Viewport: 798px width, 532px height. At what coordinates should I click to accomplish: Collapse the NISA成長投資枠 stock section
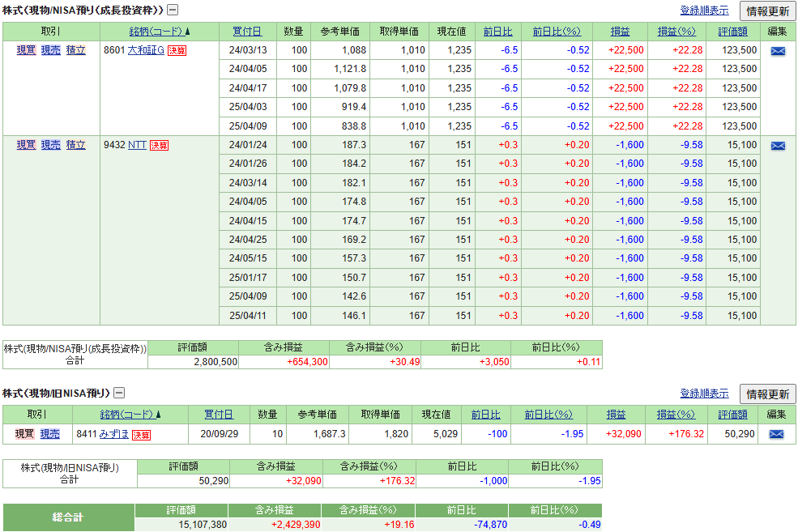point(173,10)
